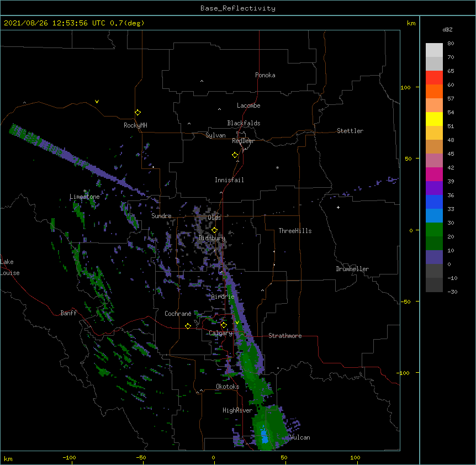The image size is (476, 465).
Task: Click the RockyMH city label
Action: coord(135,125)
